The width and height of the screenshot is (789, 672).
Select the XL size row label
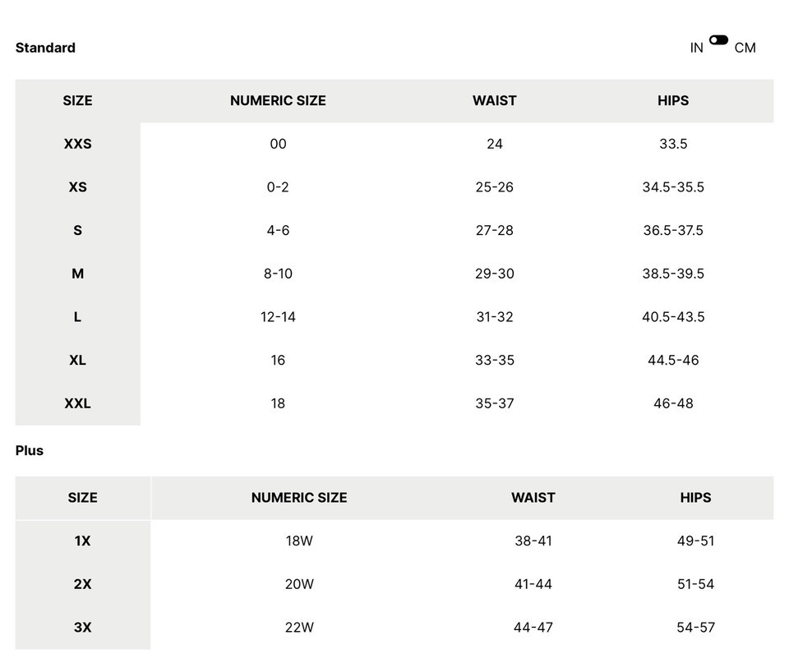77,360
